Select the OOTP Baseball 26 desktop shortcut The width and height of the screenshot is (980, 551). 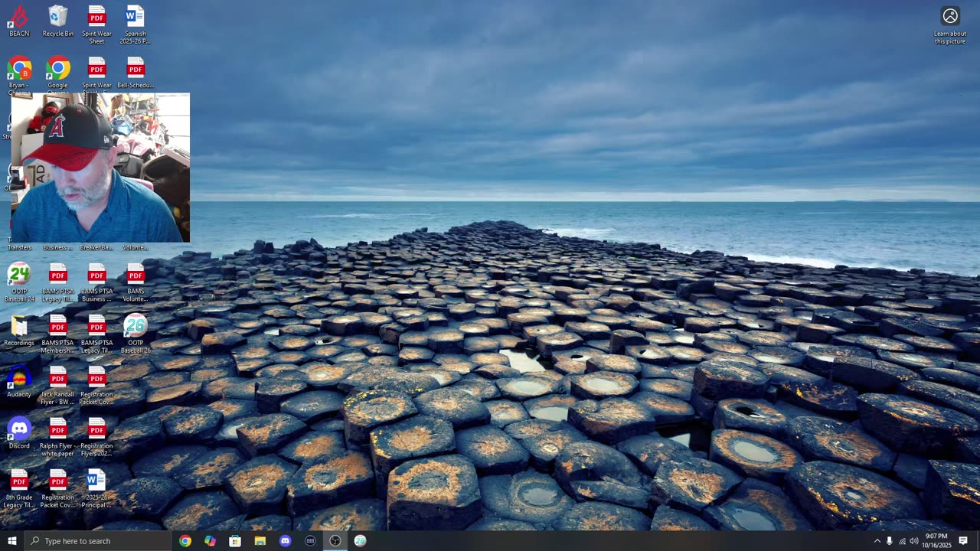[x=136, y=334]
